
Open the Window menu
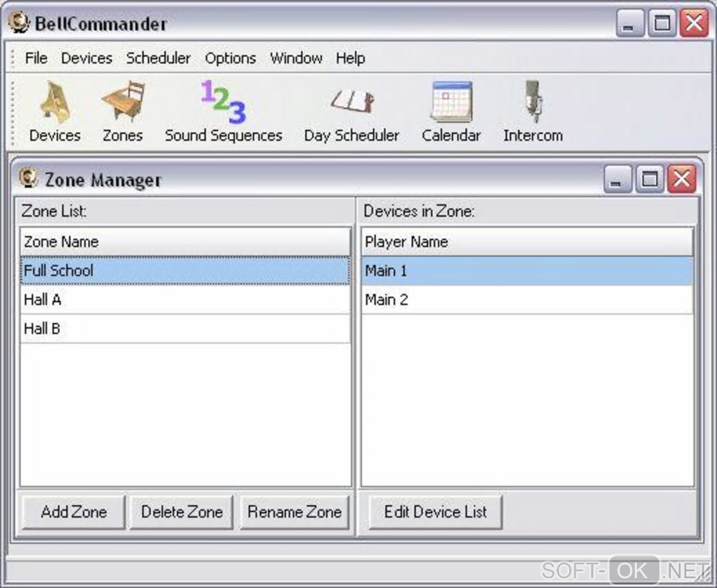(x=297, y=58)
